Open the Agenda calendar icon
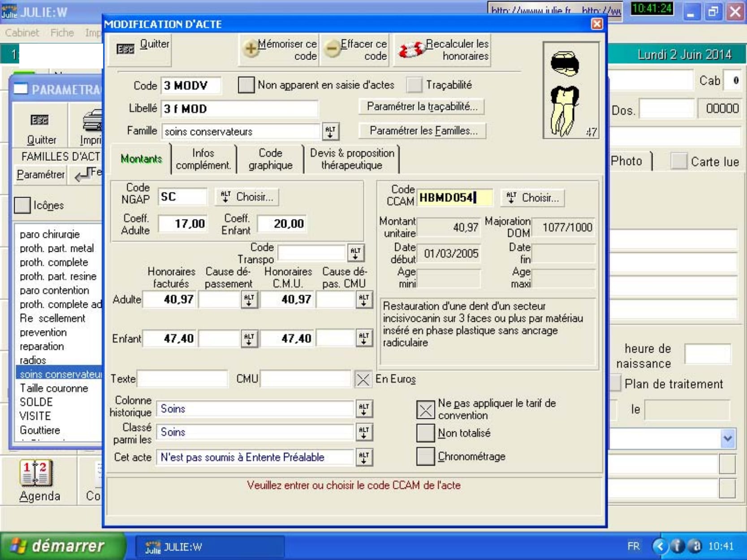The height and width of the screenshot is (560, 747). [36, 474]
